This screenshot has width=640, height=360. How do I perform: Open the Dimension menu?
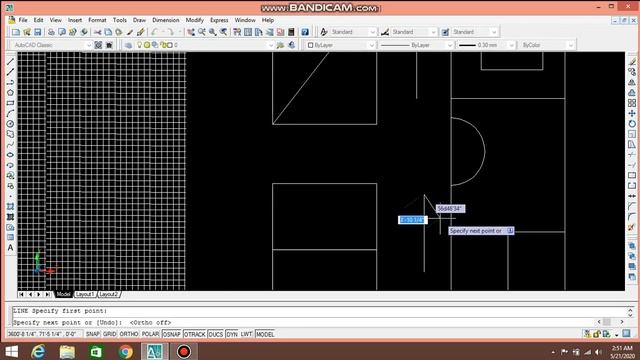point(166,20)
